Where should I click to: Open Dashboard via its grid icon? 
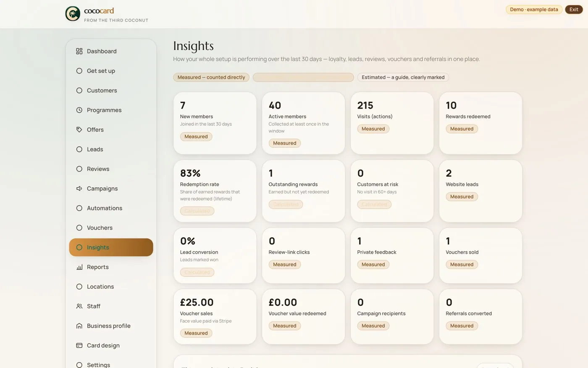tap(79, 51)
